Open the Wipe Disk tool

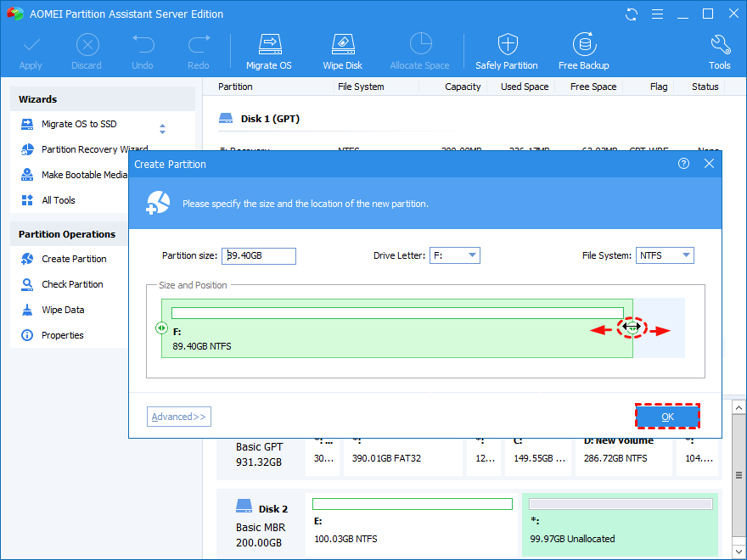(343, 52)
